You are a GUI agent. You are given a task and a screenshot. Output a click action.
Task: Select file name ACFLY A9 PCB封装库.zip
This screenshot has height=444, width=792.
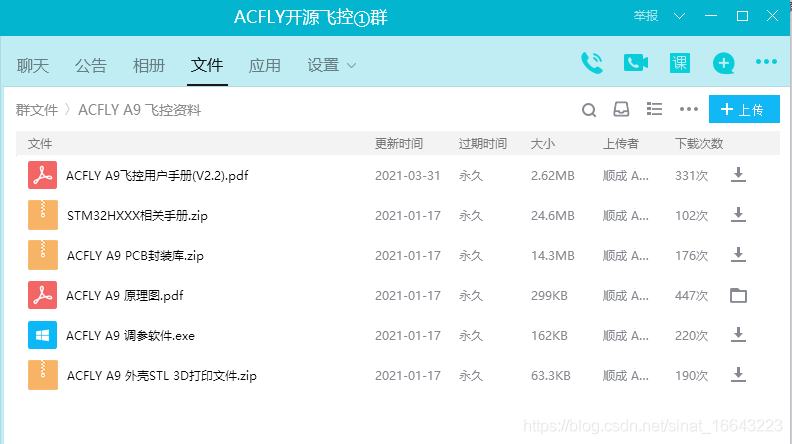tap(135, 256)
